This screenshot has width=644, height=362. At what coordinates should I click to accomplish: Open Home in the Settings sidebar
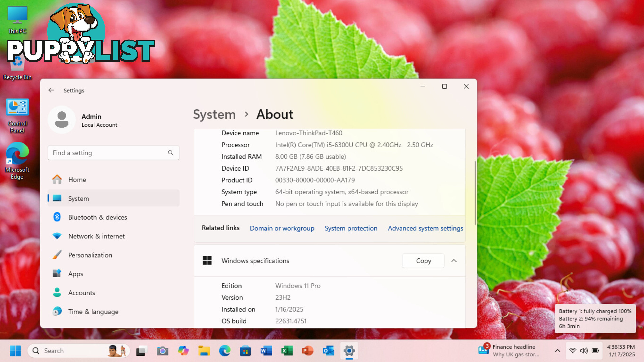113,180
